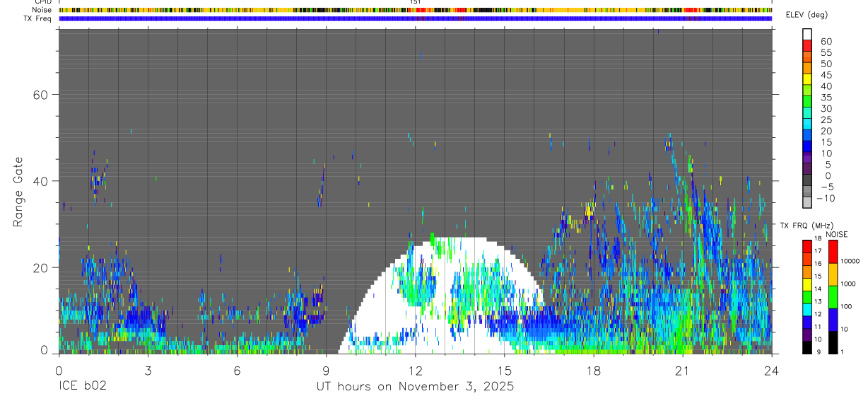This screenshot has height=401, width=868.
Task: Click the 12 hour tick label on the time axis
Action: click(x=415, y=370)
